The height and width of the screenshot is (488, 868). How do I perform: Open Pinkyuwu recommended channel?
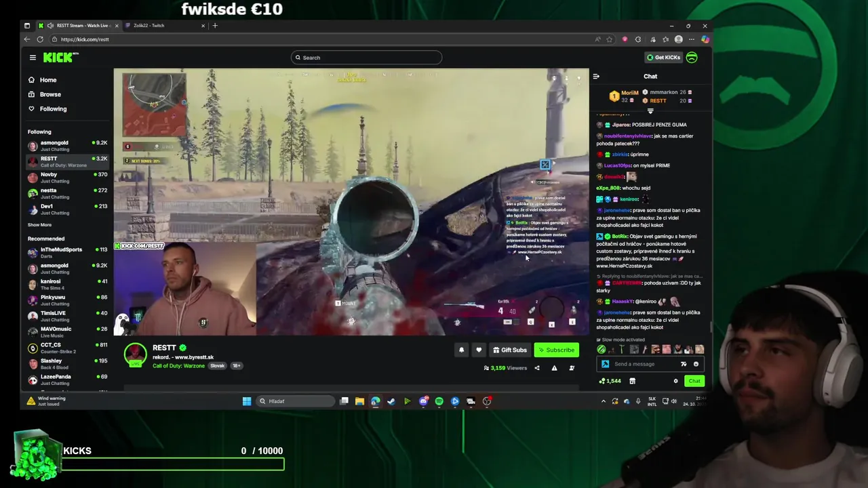pos(67,300)
